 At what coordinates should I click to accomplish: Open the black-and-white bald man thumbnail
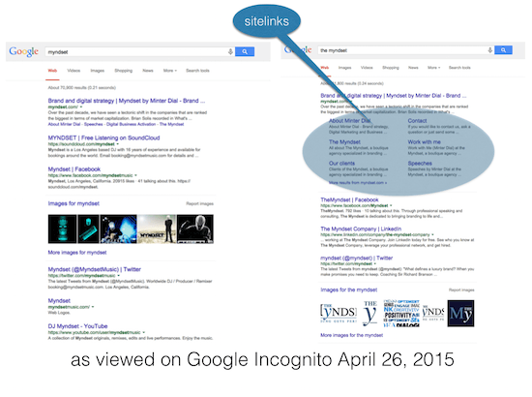[195, 229]
